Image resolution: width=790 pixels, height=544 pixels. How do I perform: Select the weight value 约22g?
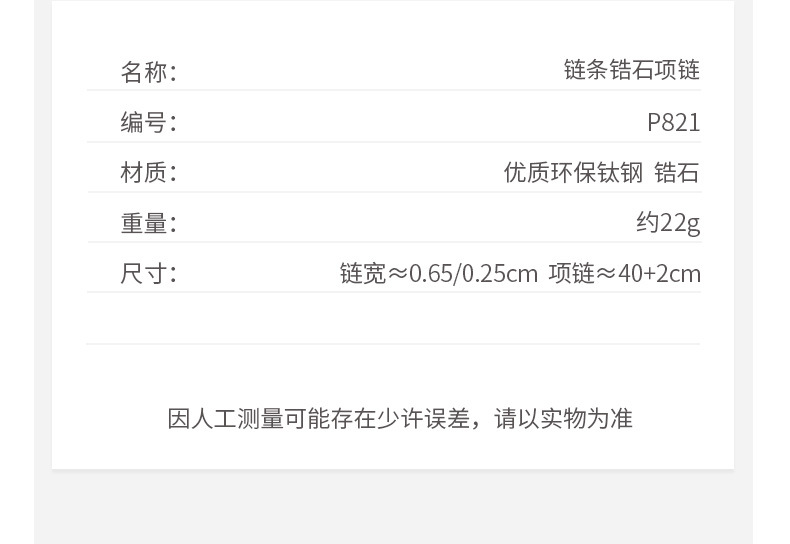tap(668, 222)
